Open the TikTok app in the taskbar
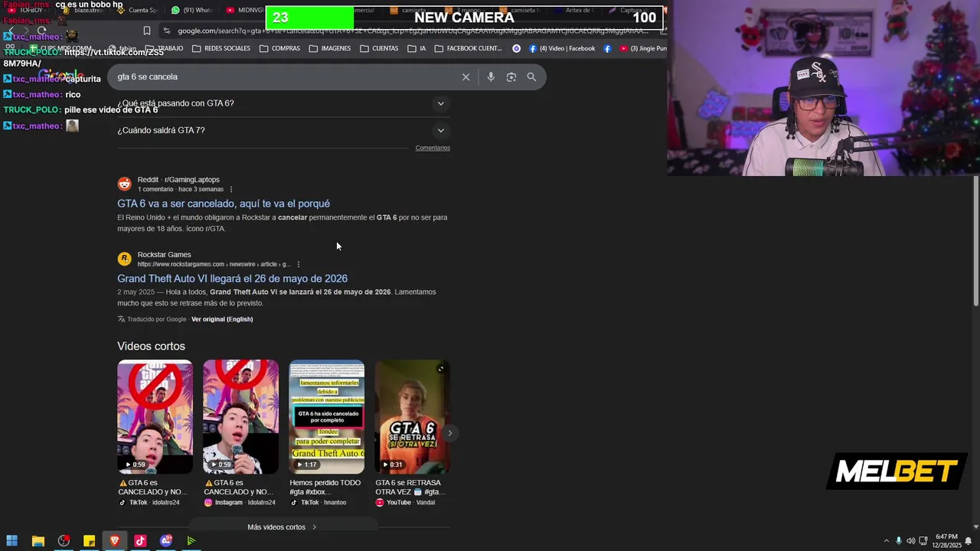 point(140,541)
